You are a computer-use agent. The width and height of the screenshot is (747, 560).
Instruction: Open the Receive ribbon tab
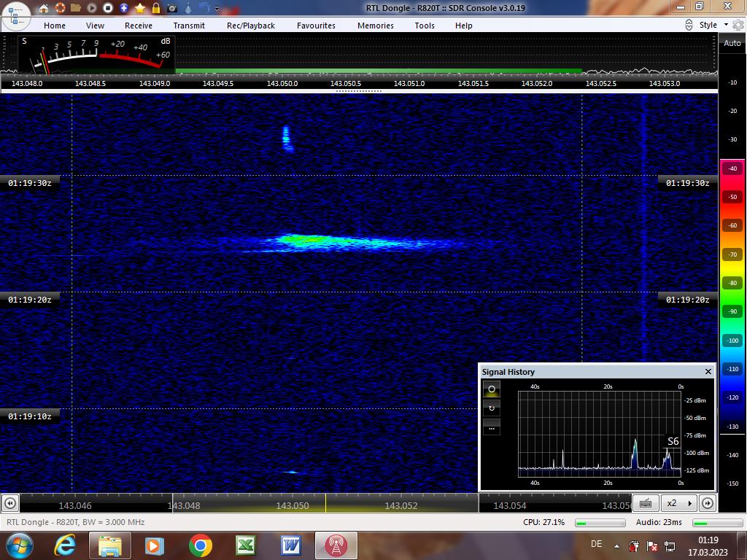[139, 26]
